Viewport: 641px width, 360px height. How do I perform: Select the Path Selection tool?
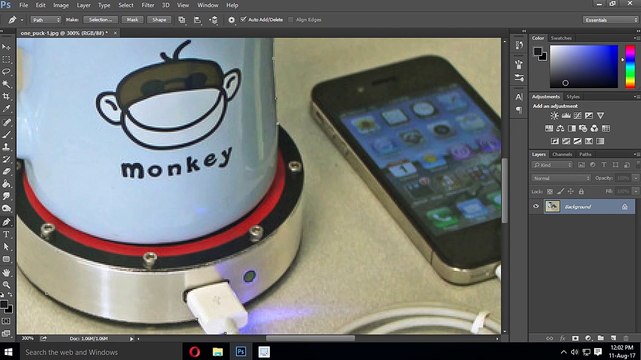6,247
